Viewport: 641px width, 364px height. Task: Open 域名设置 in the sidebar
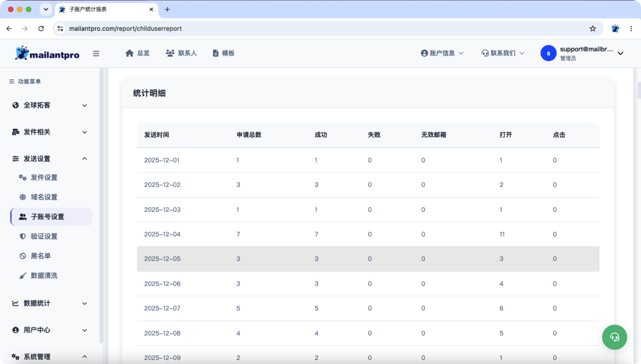point(44,197)
